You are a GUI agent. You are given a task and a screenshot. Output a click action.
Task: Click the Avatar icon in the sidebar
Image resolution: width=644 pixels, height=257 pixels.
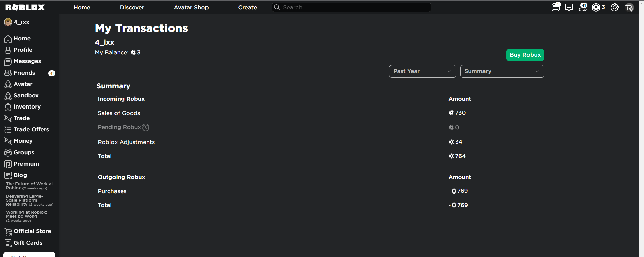tap(8, 84)
